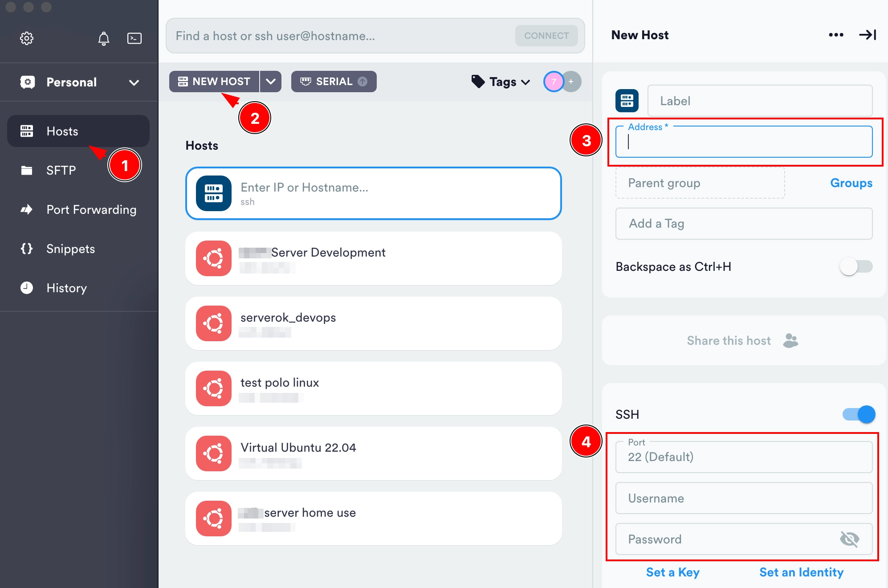The height and width of the screenshot is (588, 888).
Task: Click the Hosts sidebar icon
Action: (27, 131)
